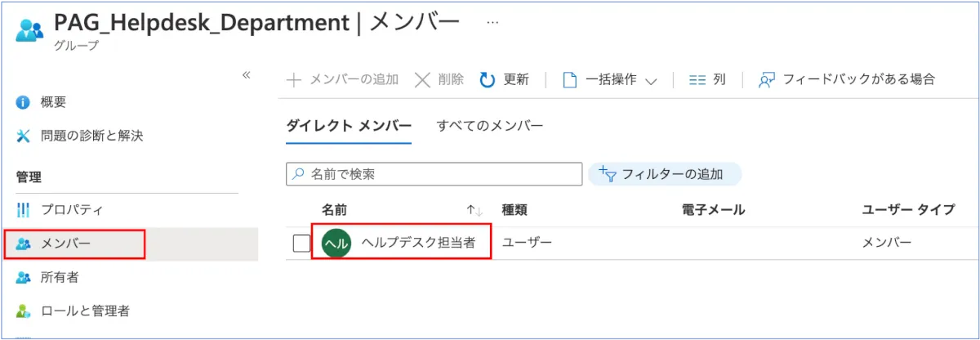Click the 管理 section heading
Image resolution: width=980 pixels, height=340 pixels.
[29, 177]
